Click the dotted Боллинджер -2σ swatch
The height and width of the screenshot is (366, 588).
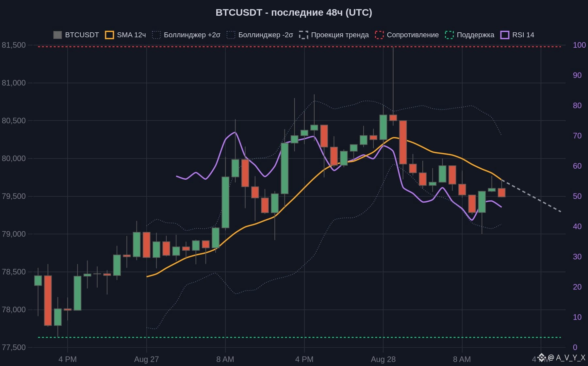click(x=231, y=35)
